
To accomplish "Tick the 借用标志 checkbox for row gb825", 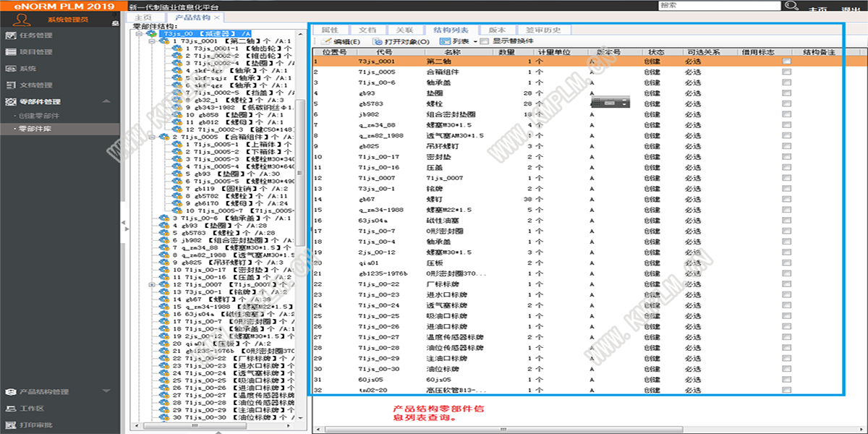I will (786, 146).
